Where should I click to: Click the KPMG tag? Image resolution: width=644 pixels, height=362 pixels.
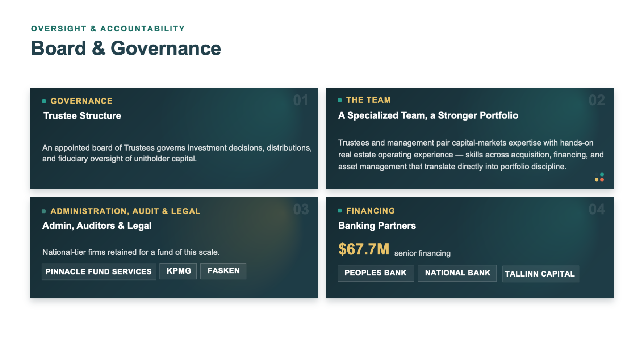point(178,271)
